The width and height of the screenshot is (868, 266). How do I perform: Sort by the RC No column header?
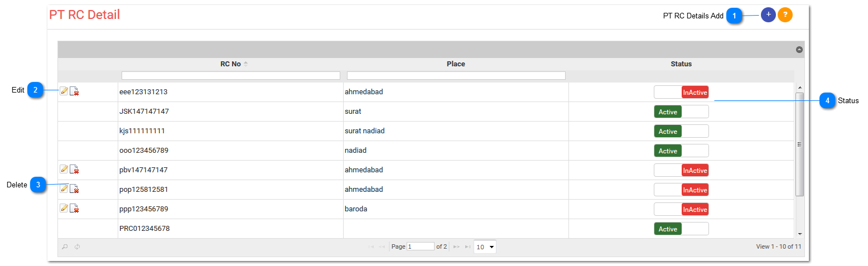[x=230, y=64]
